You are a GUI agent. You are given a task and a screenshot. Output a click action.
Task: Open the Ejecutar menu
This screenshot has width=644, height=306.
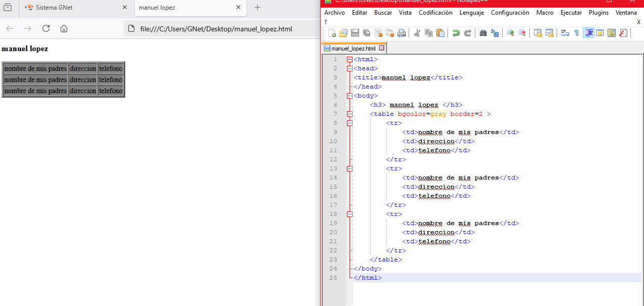[x=571, y=13]
